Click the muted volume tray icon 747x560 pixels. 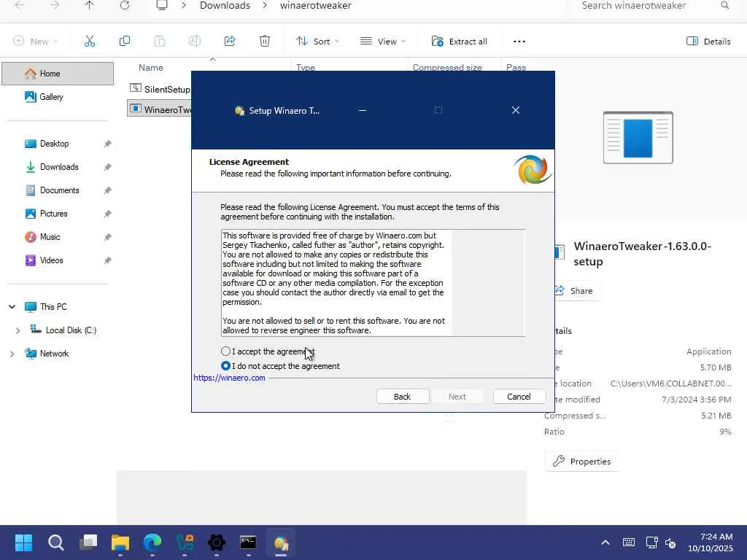point(670,542)
